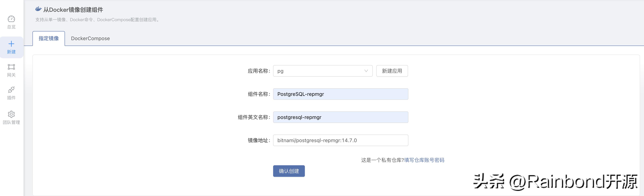Click the page subtitle about DockerCompose support

pos(97,20)
